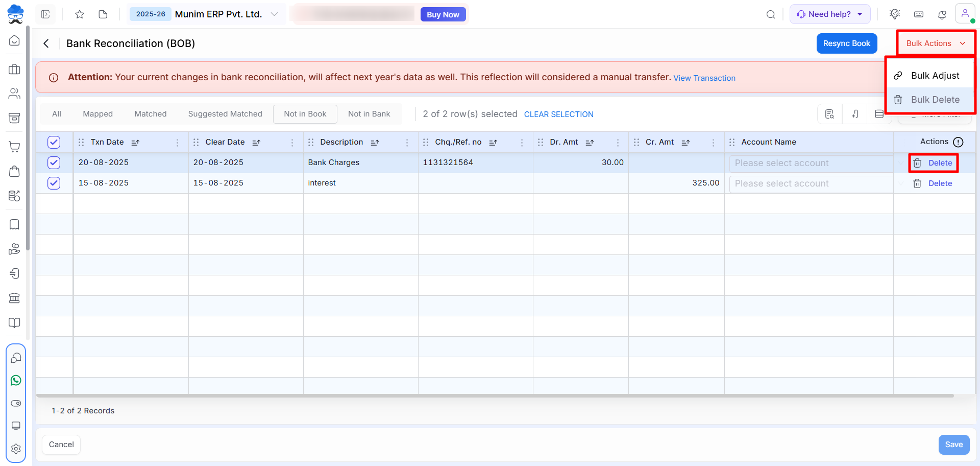Collapse the Bulk Actions dropdown
The height and width of the screenshot is (466, 980).
(936, 43)
